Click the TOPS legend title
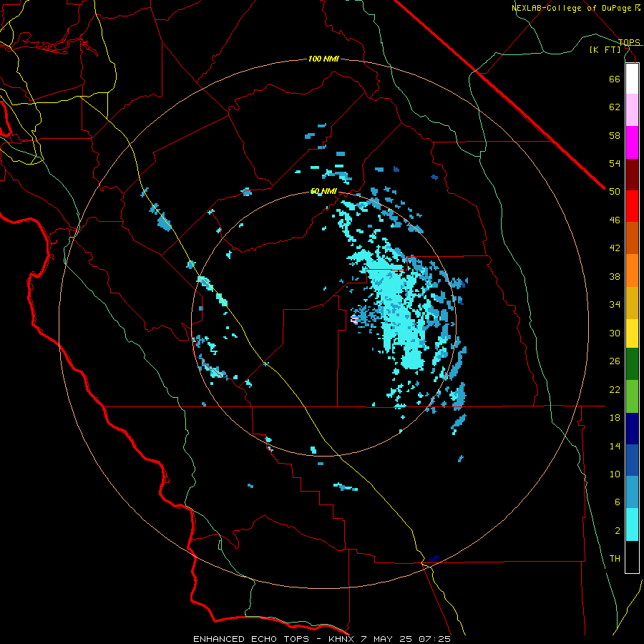The width and height of the screenshot is (644, 644). (x=629, y=42)
